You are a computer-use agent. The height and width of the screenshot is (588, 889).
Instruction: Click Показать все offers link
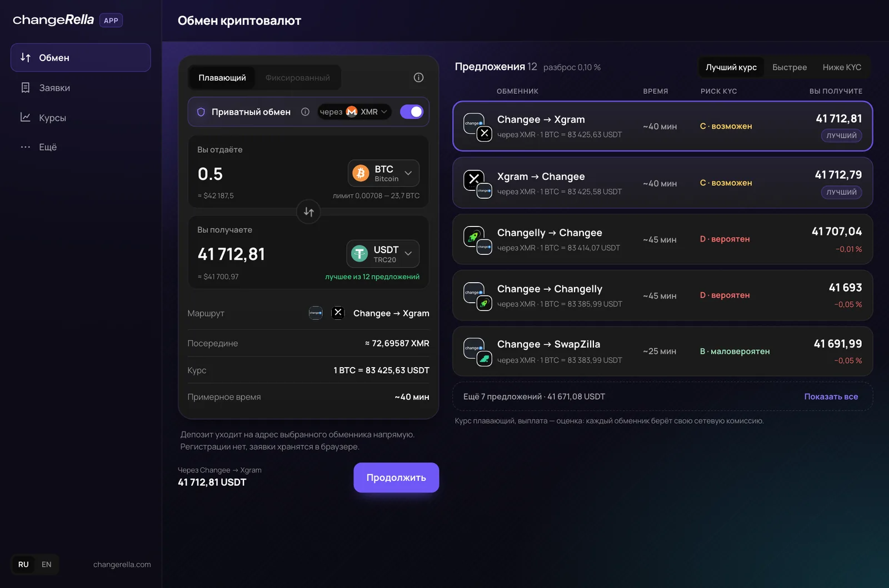[831, 396]
